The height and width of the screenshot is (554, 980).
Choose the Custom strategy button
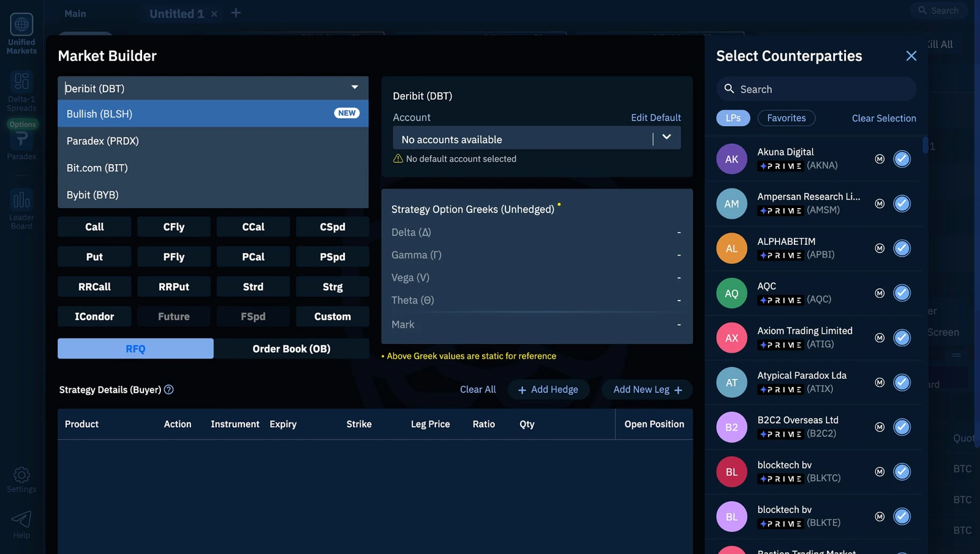[x=333, y=316]
